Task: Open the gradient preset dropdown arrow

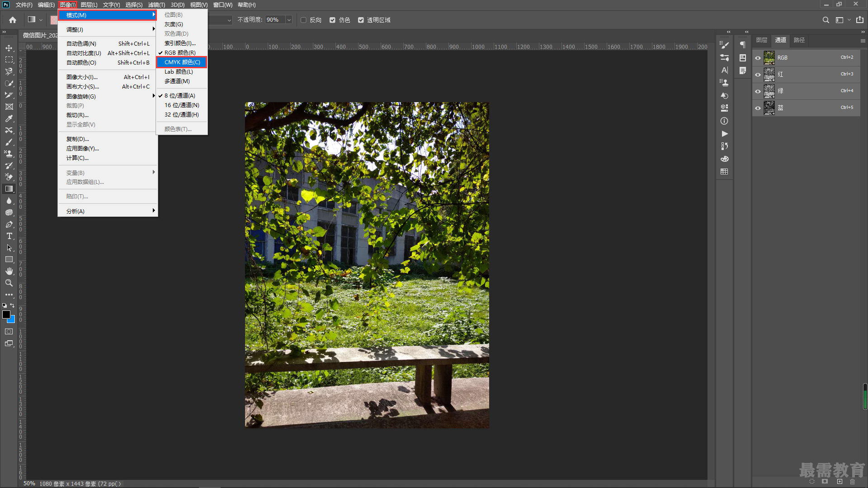Action: coord(41,20)
